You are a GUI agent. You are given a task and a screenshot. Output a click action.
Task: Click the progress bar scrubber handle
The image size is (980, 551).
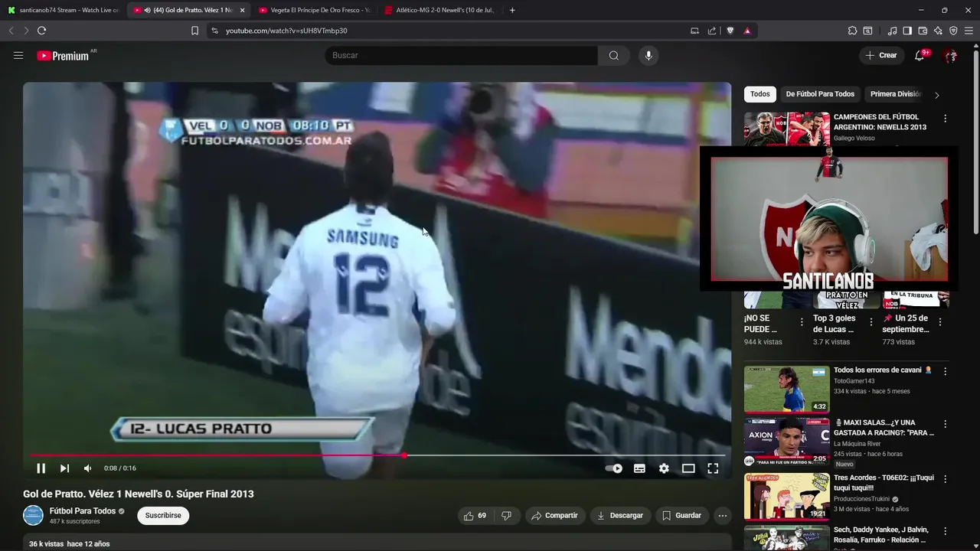pyautogui.click(x=404, y=455)
